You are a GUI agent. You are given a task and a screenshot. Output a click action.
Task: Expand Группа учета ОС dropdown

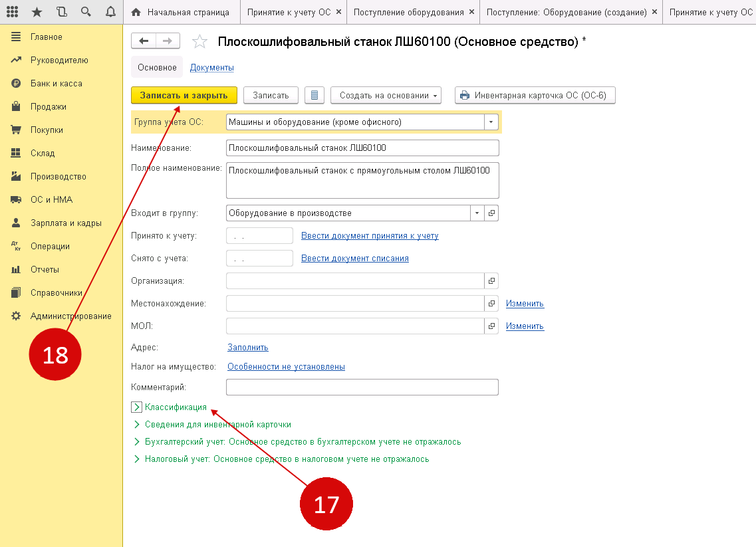pyautogui.click(x=491, y=122)
